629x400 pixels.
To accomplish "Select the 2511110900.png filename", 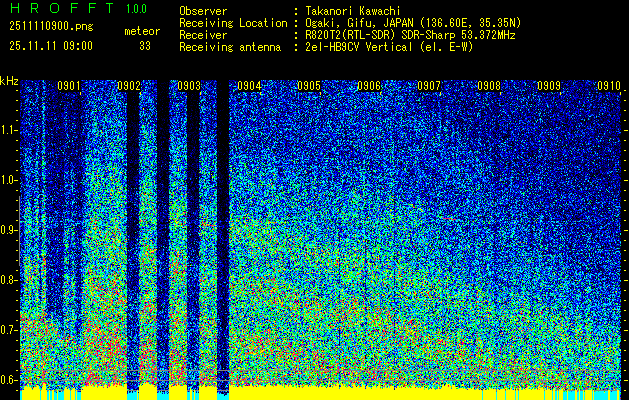I will (47, 27).
